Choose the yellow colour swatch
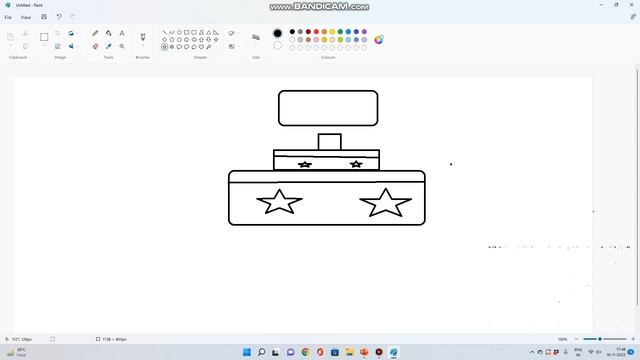This screenshot has width=640, height=360. tap(332, 31)
